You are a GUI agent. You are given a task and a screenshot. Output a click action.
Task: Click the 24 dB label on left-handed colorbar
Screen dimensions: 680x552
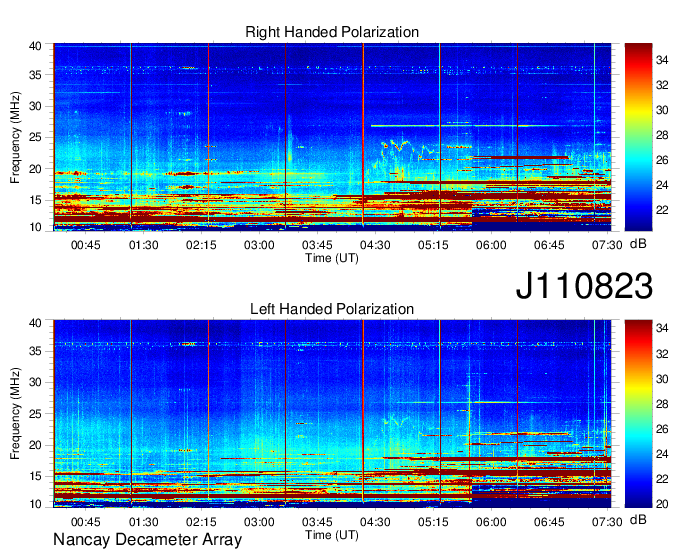click(662, 454)
